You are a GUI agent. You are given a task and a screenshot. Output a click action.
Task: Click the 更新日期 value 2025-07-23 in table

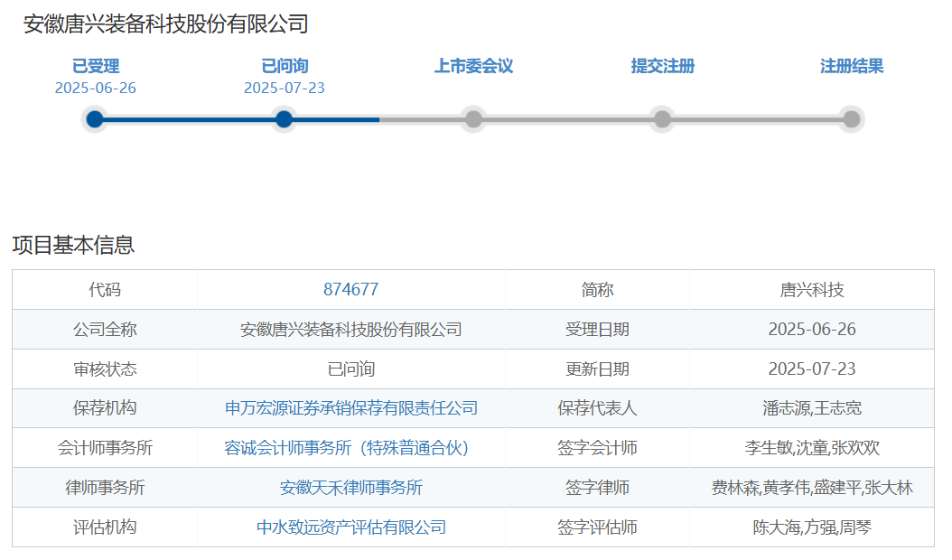click(812, 369)
